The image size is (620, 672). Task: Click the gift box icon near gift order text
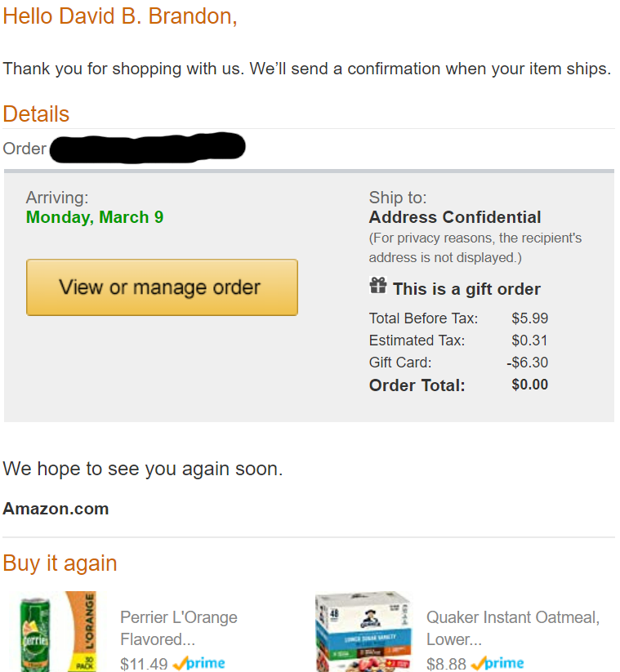377,286
